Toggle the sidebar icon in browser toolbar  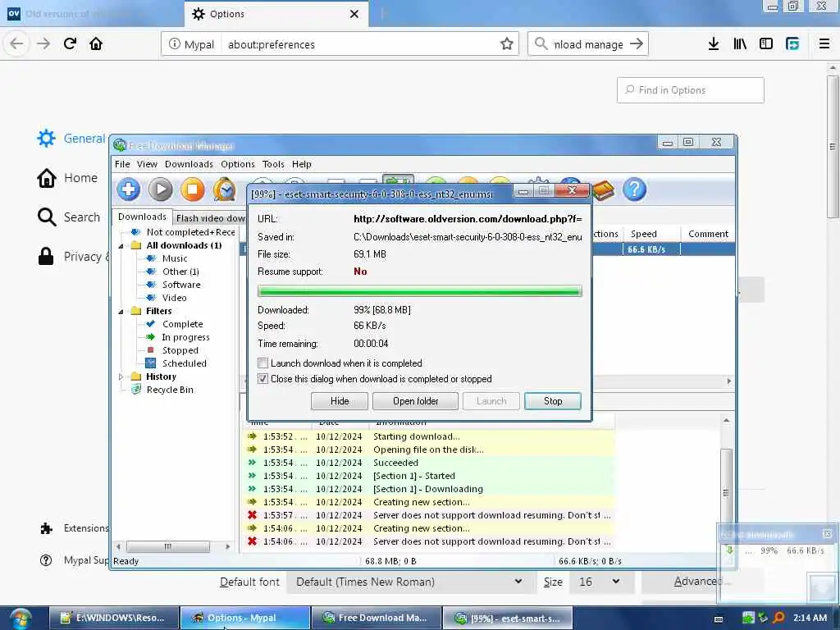tap(766, 44)
